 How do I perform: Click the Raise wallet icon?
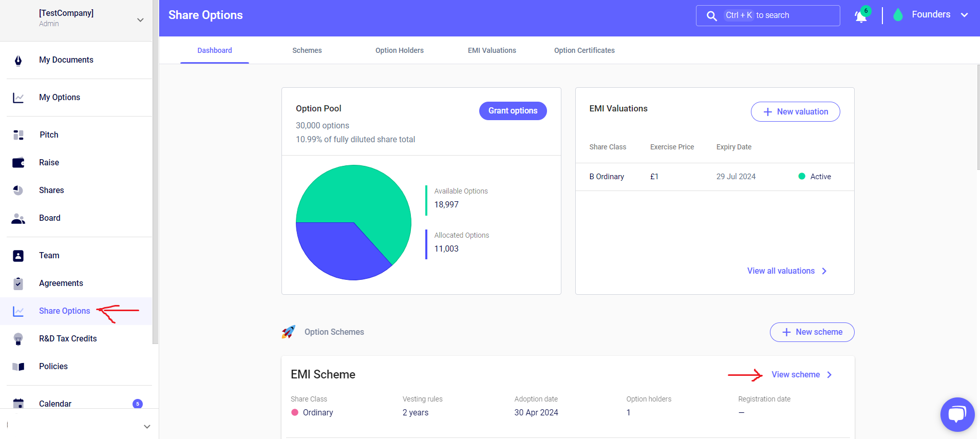pyautogui.click(x=18, y=163)
